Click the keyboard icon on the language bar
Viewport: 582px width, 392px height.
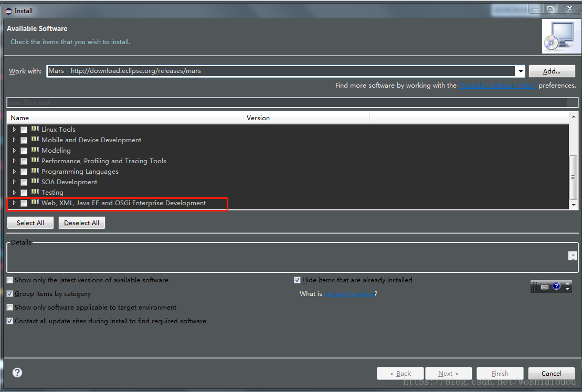coord(545,287)
